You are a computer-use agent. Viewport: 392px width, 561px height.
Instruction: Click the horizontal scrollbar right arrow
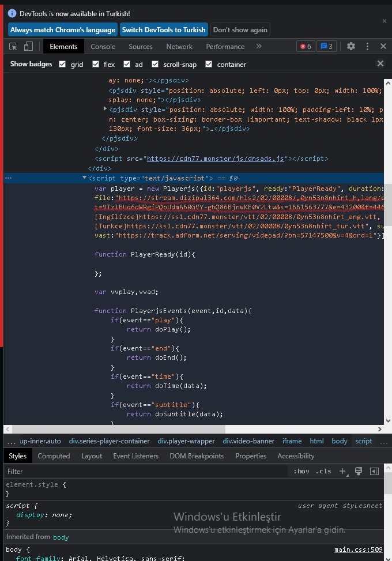click(x=379, y=429)
